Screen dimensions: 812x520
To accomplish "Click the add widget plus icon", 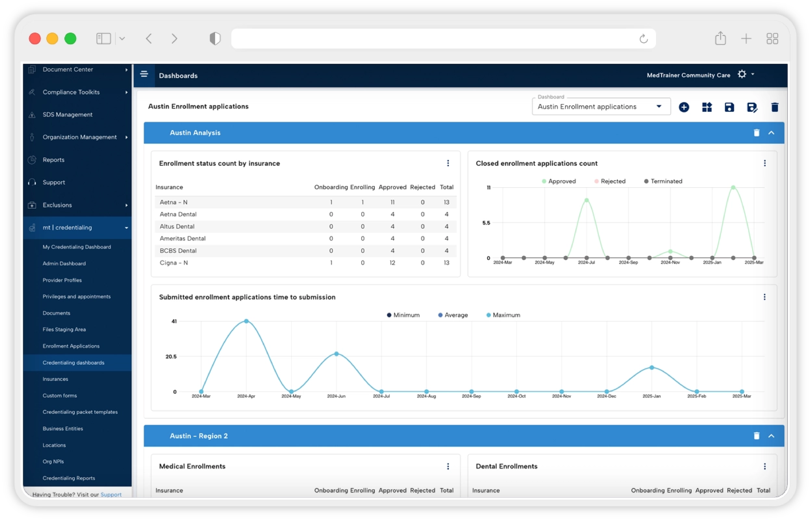I will 684,107.
